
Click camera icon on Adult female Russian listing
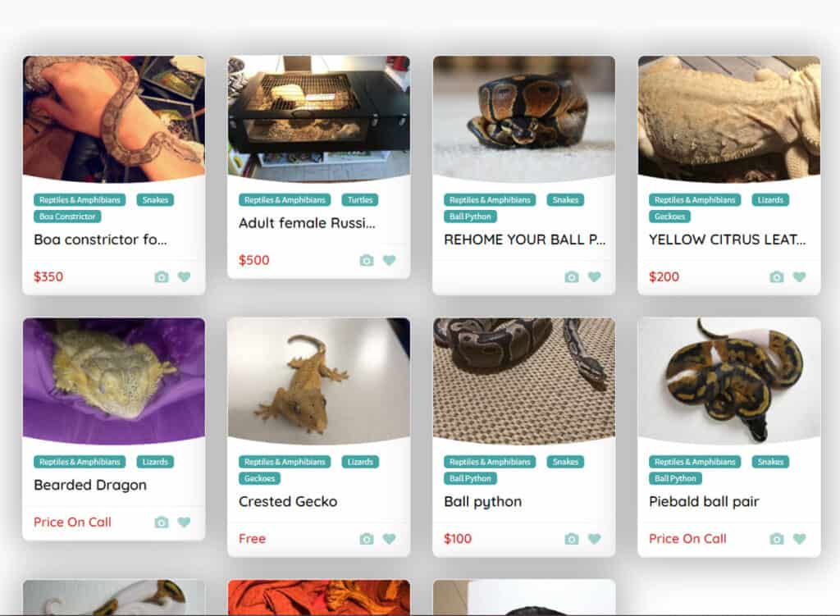pos(367,260)
